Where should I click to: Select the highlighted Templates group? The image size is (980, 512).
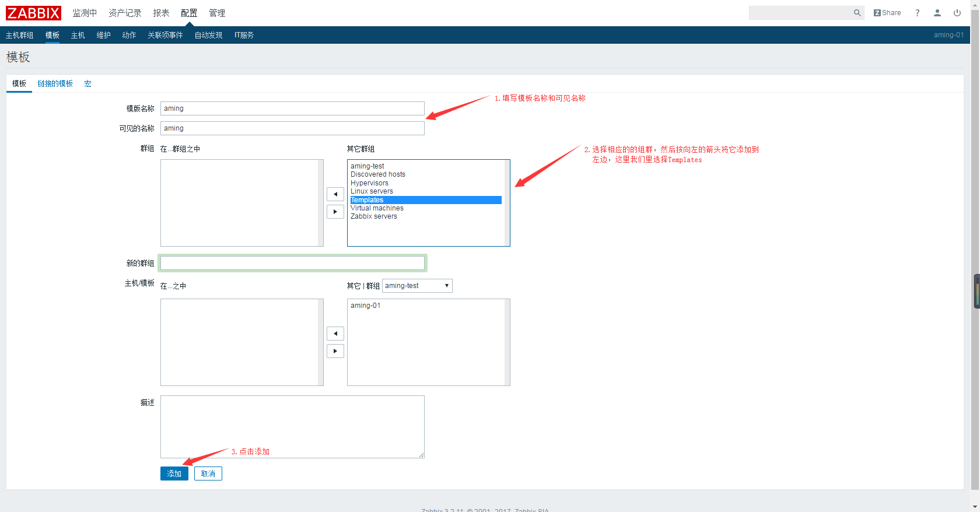426,200
